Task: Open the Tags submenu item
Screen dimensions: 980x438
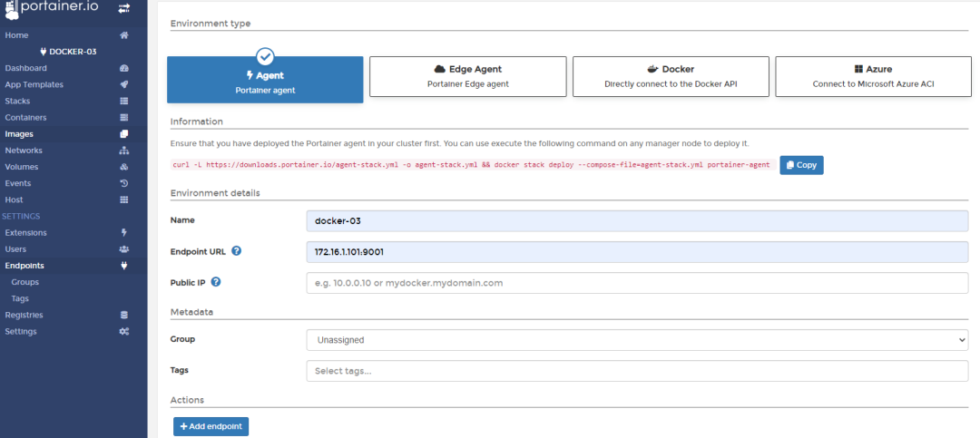Action: click(20, 298)
